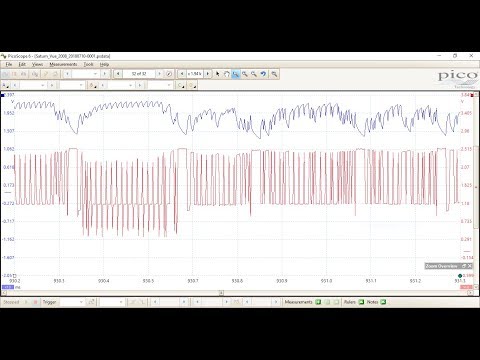
Task: Click the blue channel A axis handle
Action: pos(3,95)
